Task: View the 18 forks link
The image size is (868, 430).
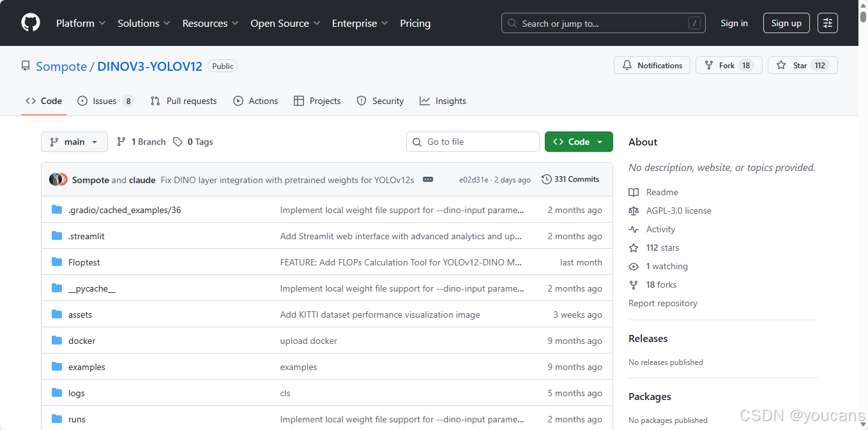Action: point(653,285)
